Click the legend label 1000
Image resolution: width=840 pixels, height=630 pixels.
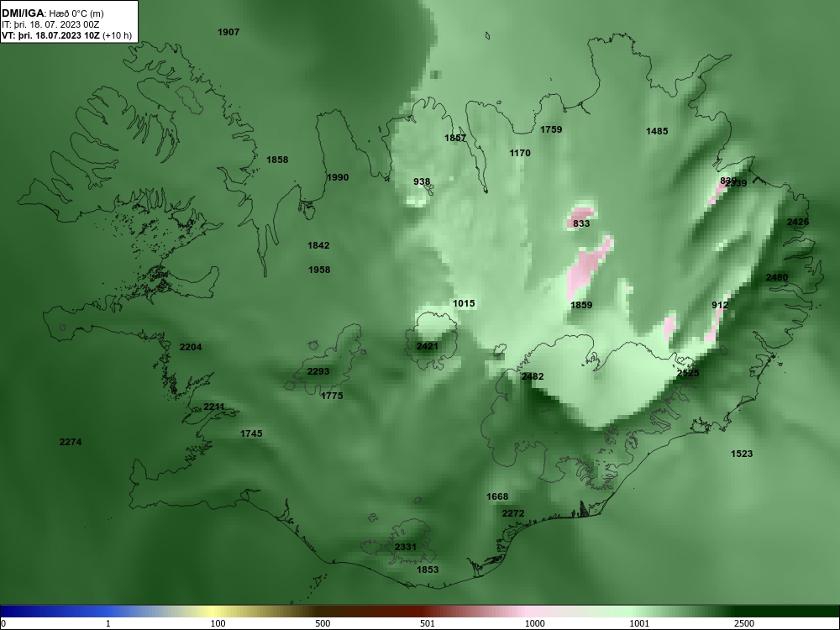click(x=534, y=623)
